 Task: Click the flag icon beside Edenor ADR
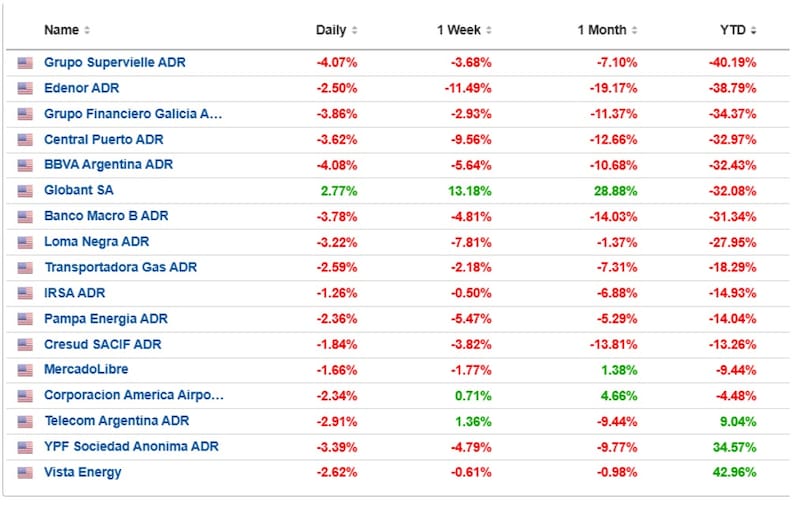point(24,88)
